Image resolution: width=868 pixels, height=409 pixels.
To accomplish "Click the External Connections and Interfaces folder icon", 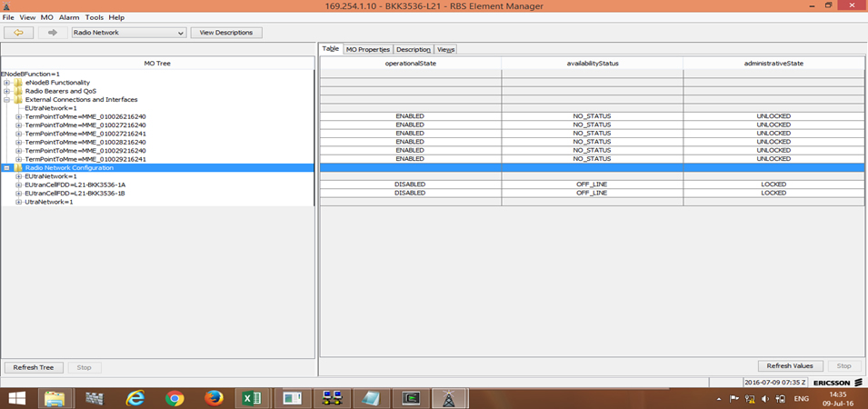I will [x=18, y=100].
